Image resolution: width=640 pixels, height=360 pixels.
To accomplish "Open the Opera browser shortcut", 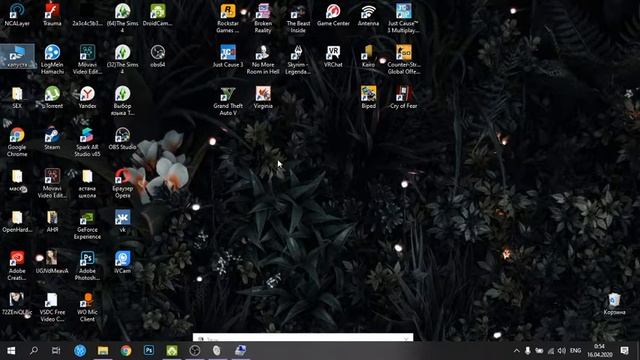I will tap(122, 184).
